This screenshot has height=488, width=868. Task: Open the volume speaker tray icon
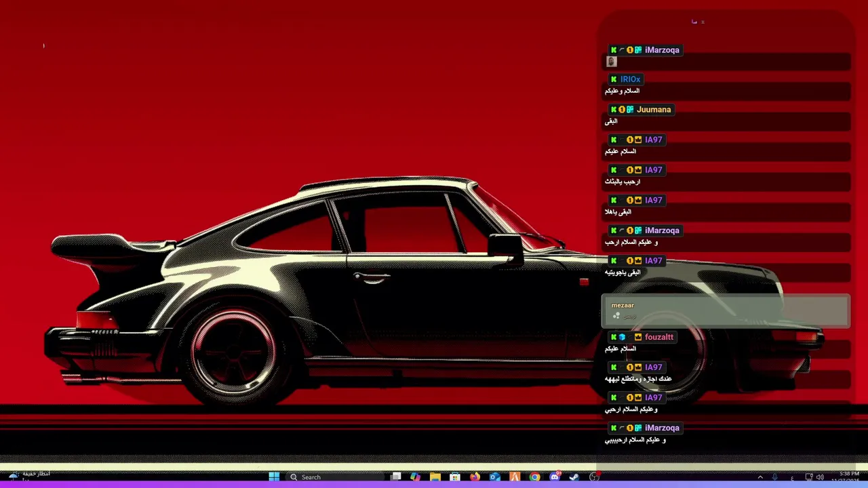click(820, 477)
